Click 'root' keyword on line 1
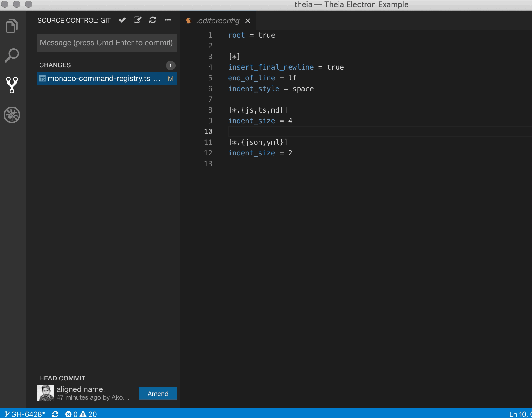532x418 pixels. (236, 35)
